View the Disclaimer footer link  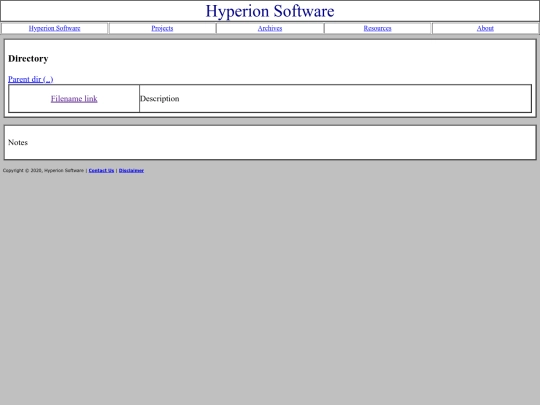(x=131, y=170)
